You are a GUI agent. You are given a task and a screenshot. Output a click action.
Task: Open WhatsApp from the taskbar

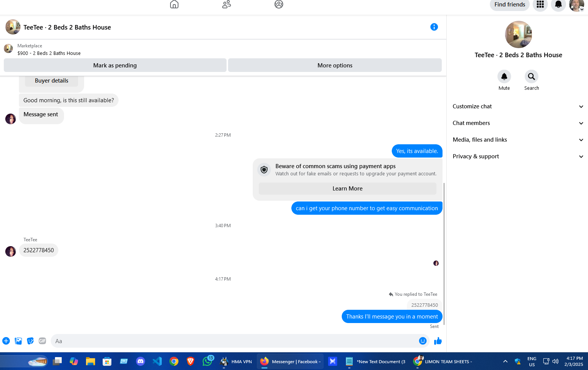(x=208, y=361)
